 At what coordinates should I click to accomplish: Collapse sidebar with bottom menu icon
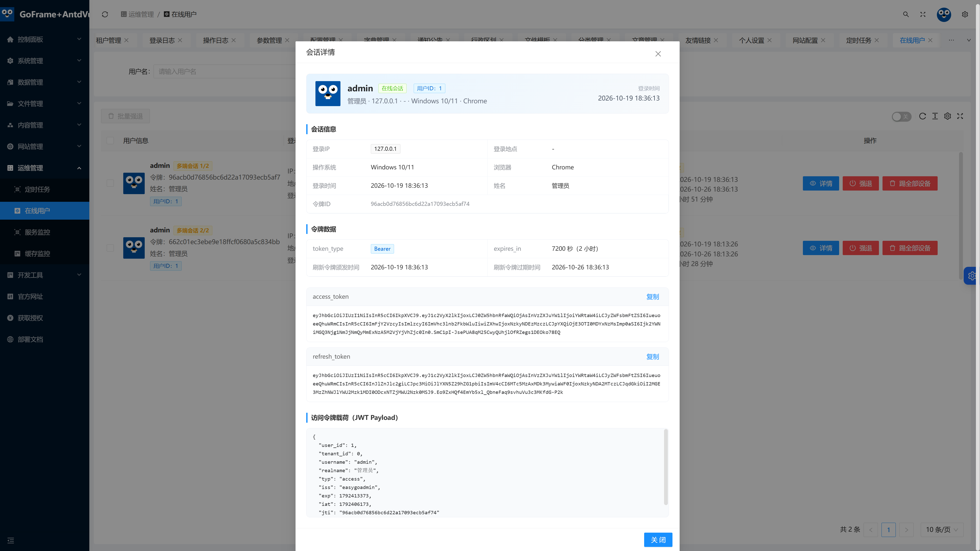click(11, 540)
